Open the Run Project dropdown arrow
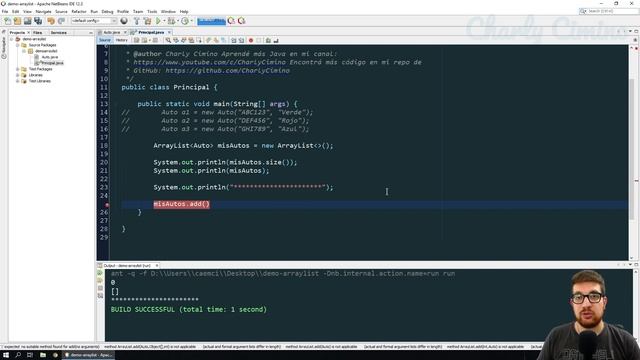Image resolution: width=640 pixels, height=360 pixels. 164,21
